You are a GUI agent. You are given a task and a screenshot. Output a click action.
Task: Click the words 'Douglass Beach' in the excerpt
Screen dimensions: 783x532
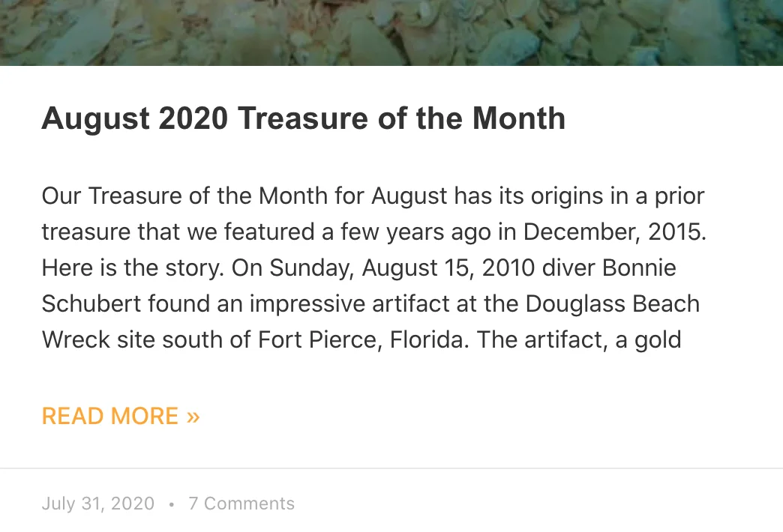613,304
